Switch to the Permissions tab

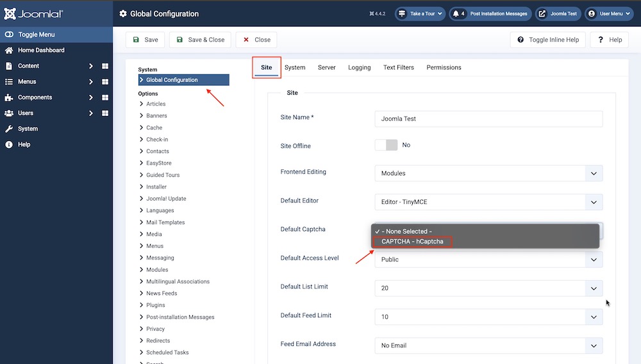pyautogui.click(x=444, y=67)
